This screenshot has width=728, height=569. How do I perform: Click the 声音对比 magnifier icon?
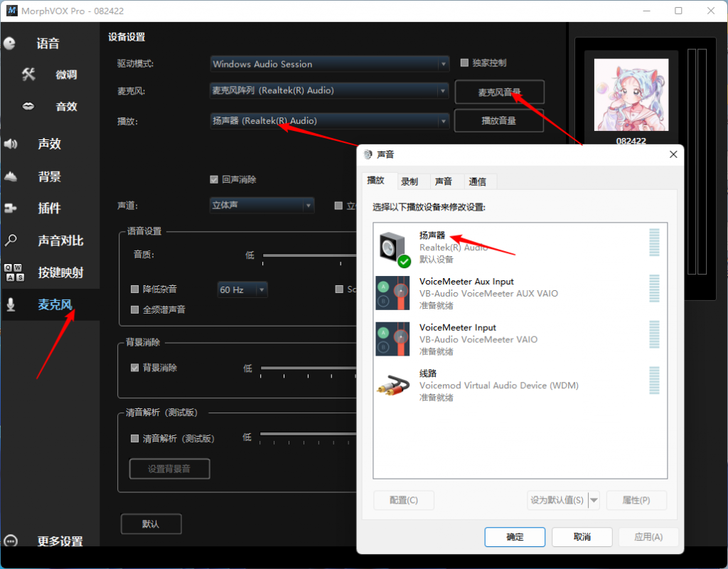tap(11, 240)
